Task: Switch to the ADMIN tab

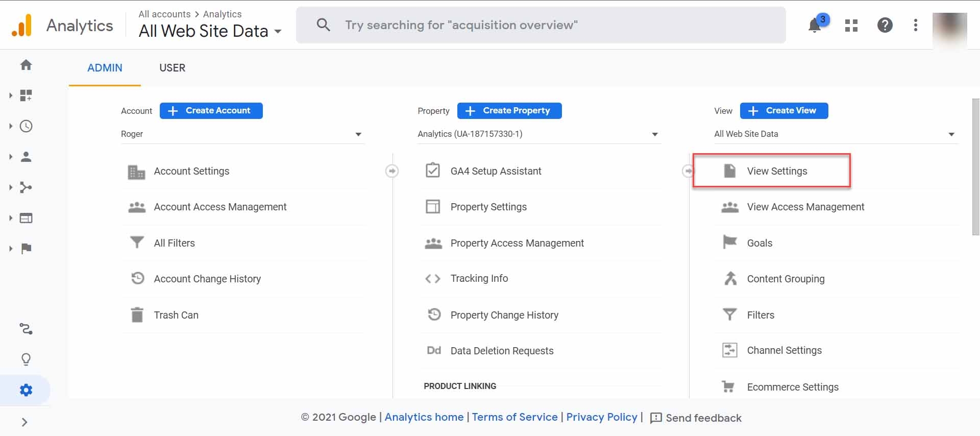Action: [x=105, y=68]
